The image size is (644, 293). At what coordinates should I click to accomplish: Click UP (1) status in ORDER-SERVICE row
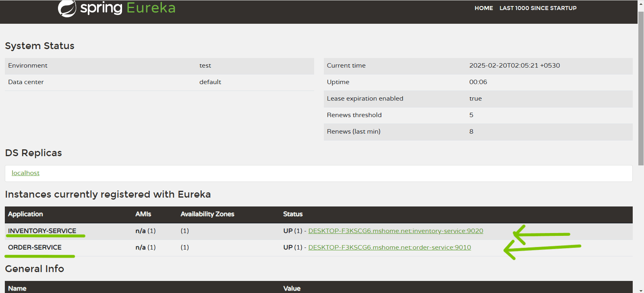[x=293, y=248]
